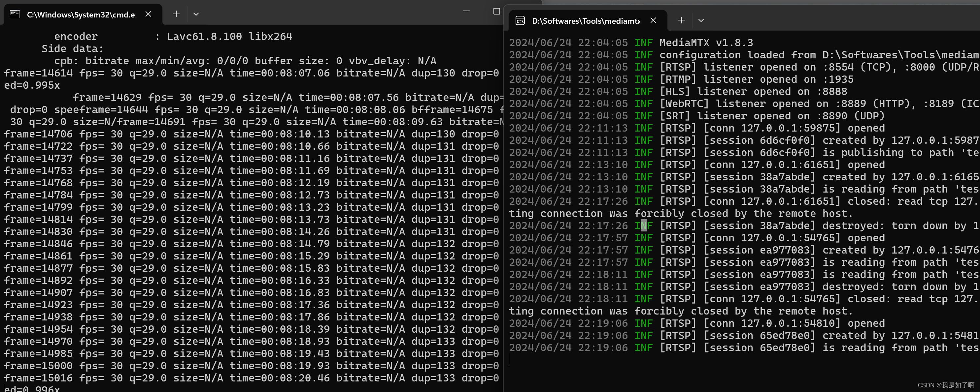The width and height of the screenshot is (980, 392).
Task: Click the '[conn 127.0.0.1:54765] opened' log line
Action: (696, 238)
